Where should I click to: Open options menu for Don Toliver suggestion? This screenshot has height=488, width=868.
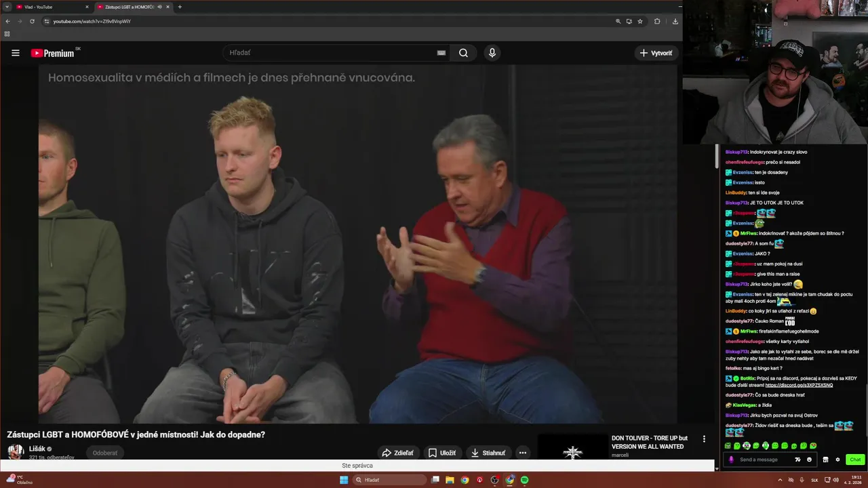(x=704, y=439)
